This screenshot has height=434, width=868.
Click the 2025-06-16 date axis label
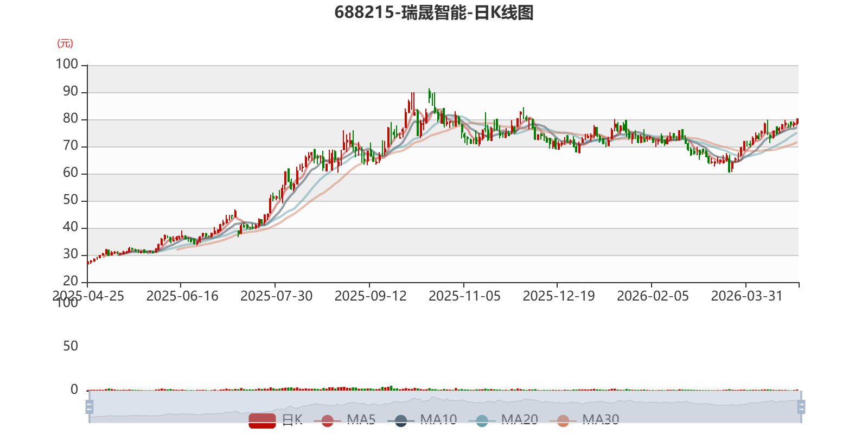pyautogui.click(x=182, y=296)
